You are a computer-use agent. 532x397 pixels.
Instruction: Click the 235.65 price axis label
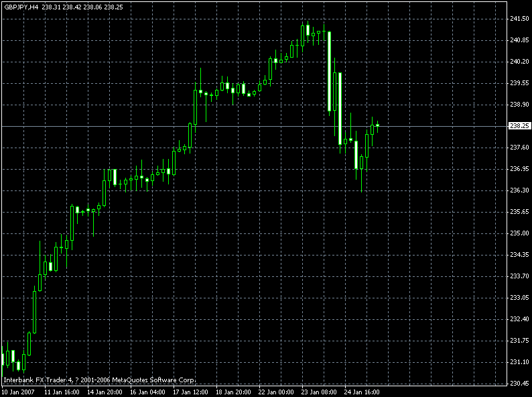[519, 212]
